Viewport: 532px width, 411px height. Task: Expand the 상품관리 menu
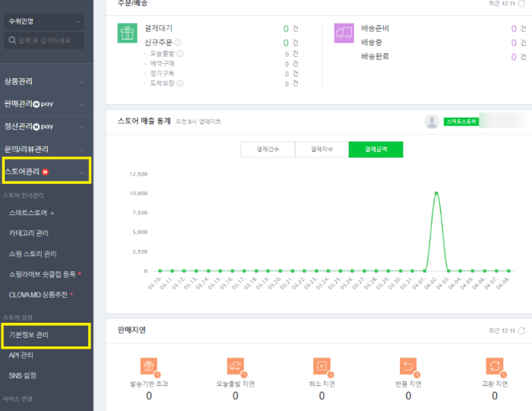pos(46,82)
